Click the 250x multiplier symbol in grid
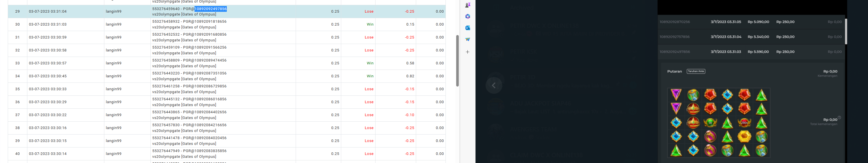 pos(744,123)
